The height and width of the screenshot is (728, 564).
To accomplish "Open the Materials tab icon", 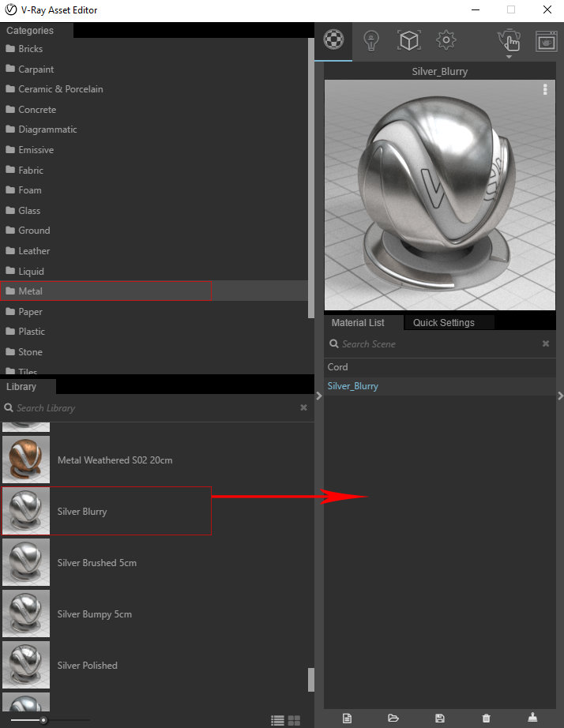I will (333, 40).
